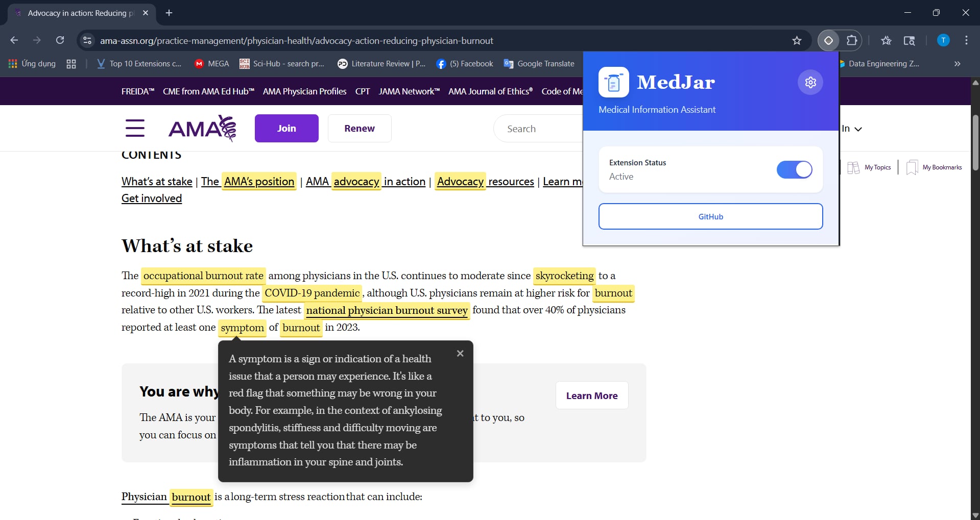Click the Renew button
The width and height of the screenshot is (980, 520).
coord(360,128)
